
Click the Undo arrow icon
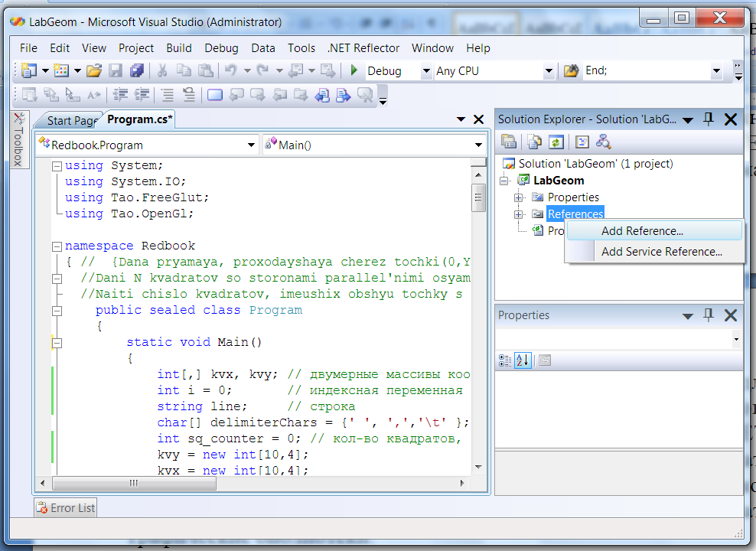click(231, 71)
